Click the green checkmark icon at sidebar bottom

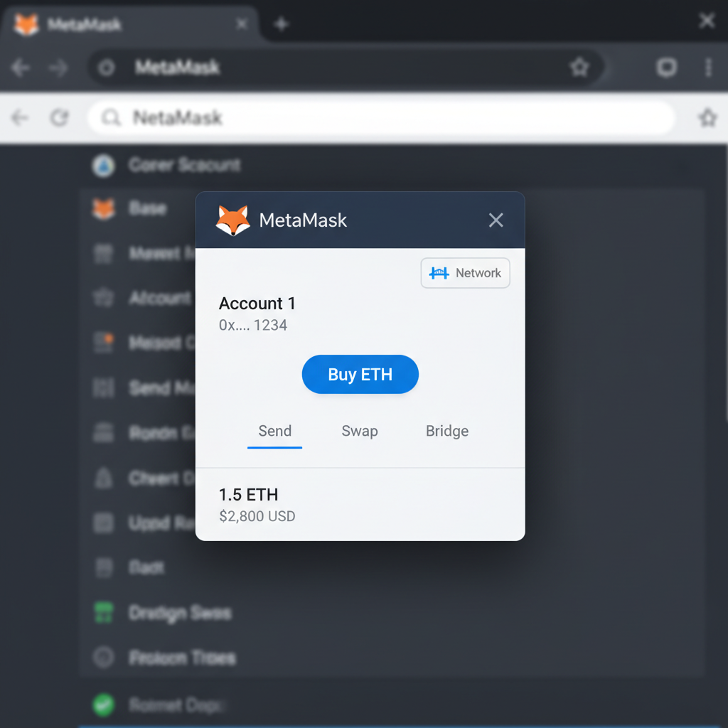104,705
